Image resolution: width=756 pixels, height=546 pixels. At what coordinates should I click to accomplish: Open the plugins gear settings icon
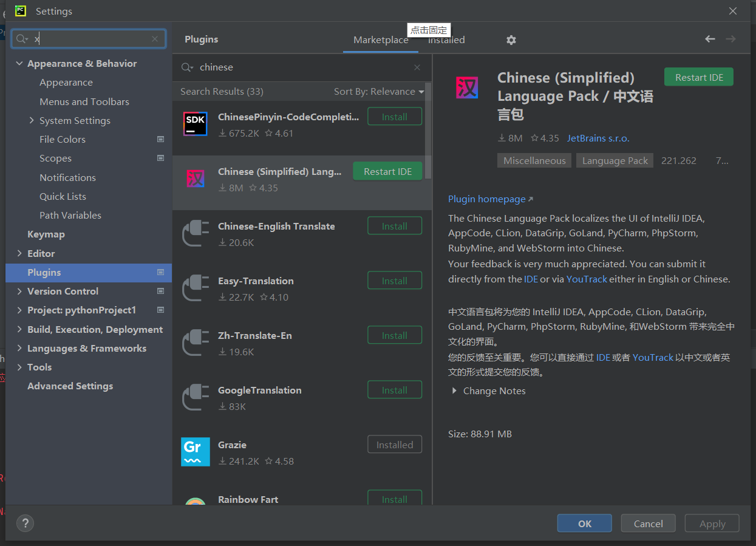511,39
